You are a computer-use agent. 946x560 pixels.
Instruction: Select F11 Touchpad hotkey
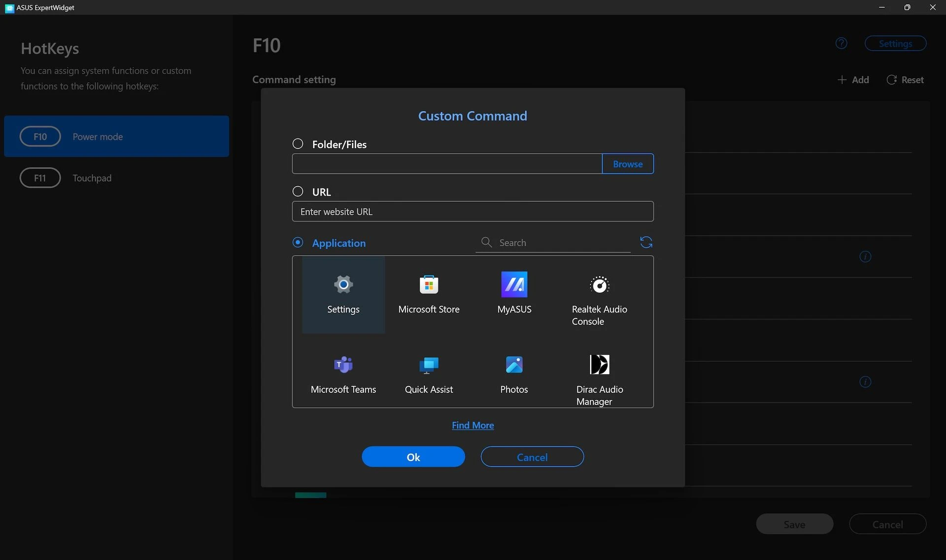116,178
